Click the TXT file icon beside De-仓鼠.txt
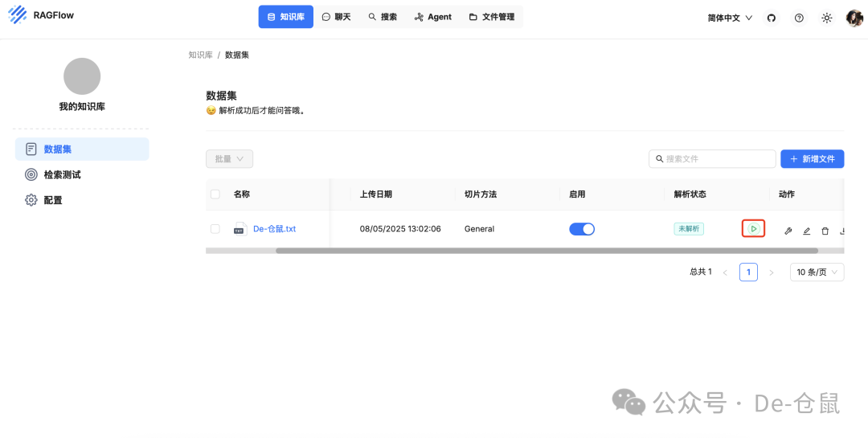868x438 pixels. click(240, 229)
